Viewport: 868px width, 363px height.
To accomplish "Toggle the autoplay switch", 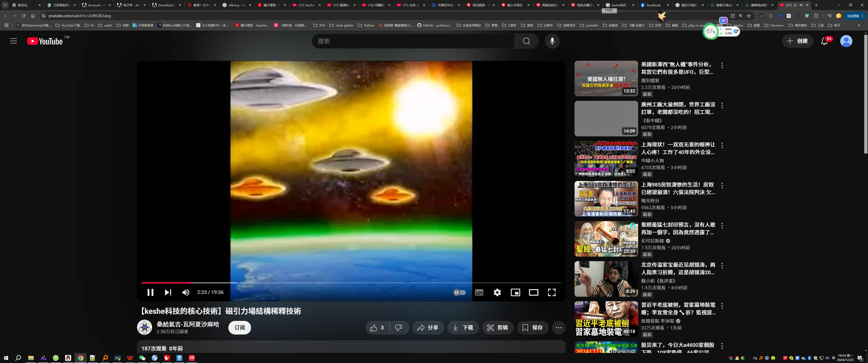I will tap(459, 292).
